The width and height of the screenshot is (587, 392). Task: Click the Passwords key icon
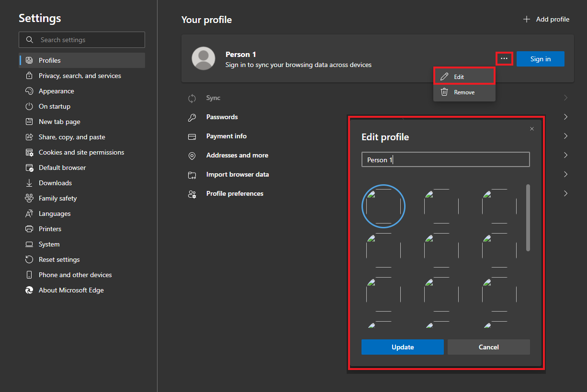192,117
